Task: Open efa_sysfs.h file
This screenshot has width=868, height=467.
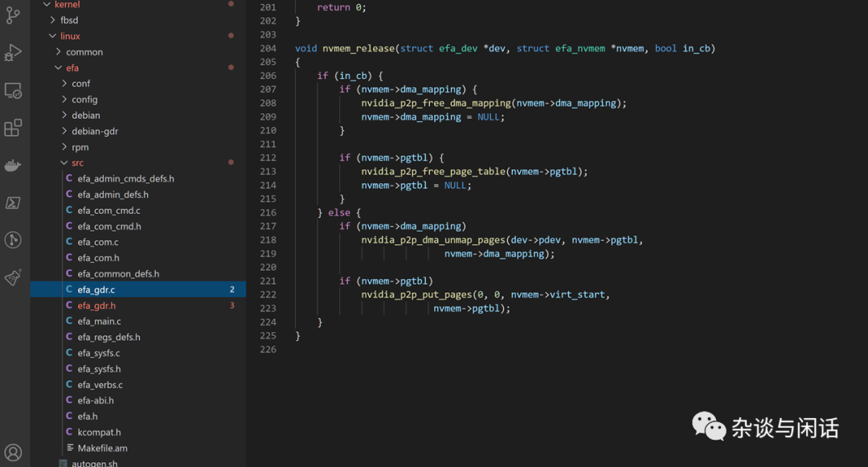Action: [x=99, y=368]
